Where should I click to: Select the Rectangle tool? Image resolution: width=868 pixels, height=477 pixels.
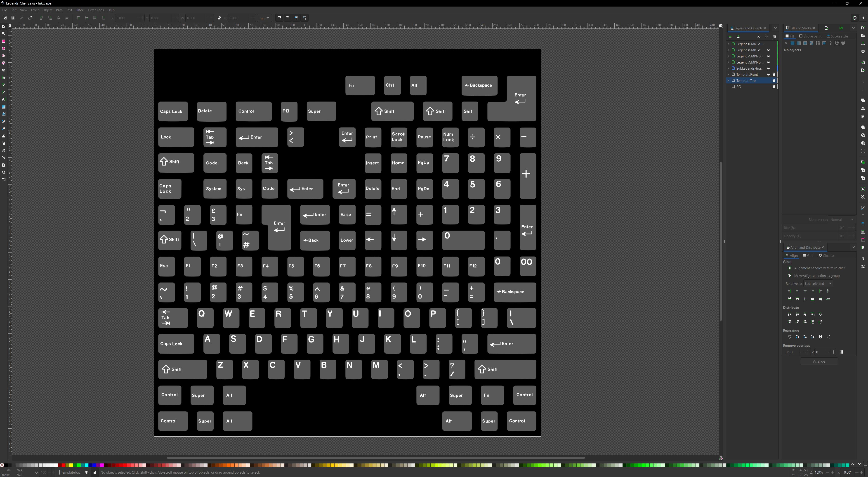(4, 41)
